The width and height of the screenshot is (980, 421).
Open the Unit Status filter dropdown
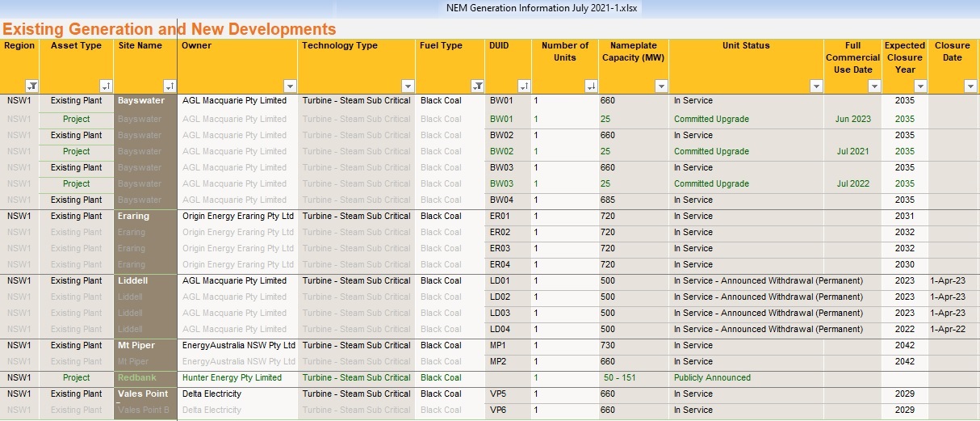point(816,86)
